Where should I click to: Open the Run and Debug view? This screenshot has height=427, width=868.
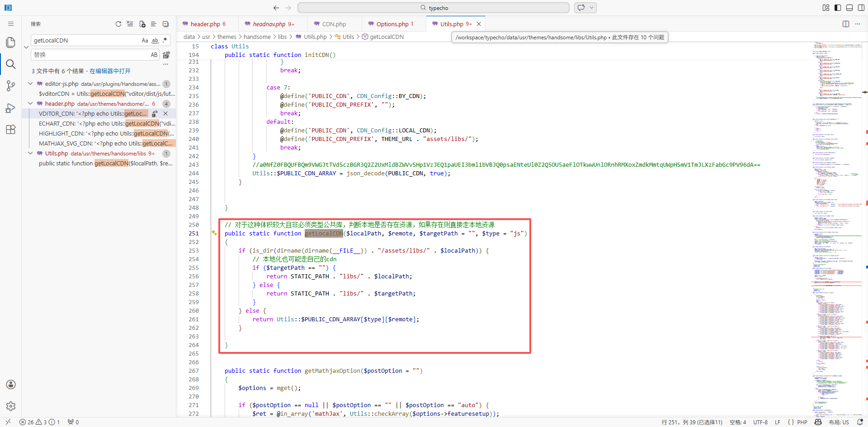11,108
